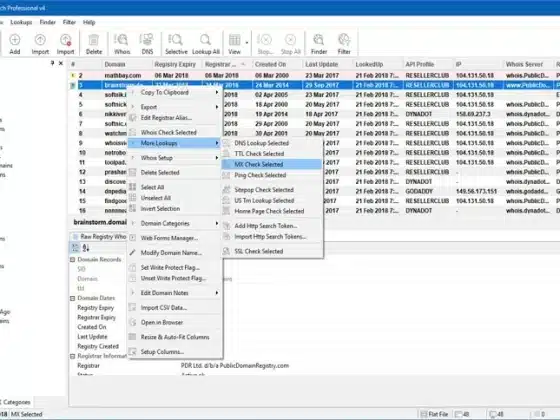Switch to Raw Registry Whois tab
560x420 pixels.
point(99,236)
